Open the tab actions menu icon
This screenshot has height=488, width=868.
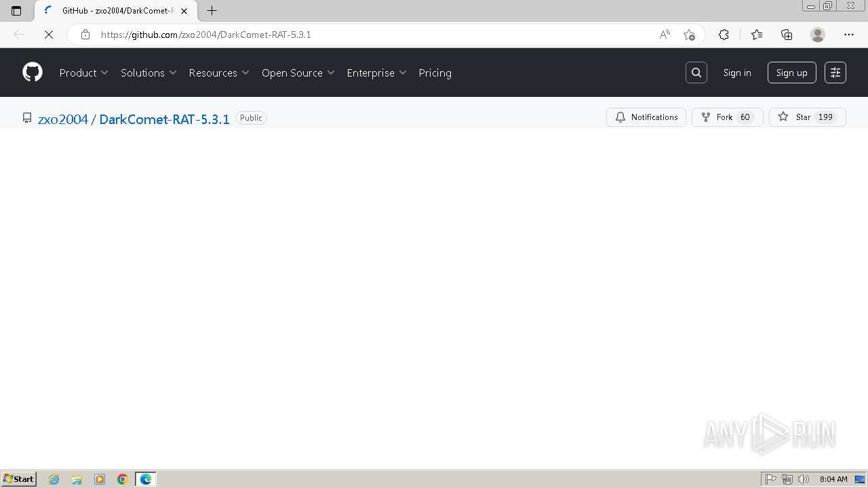[16, 11]
